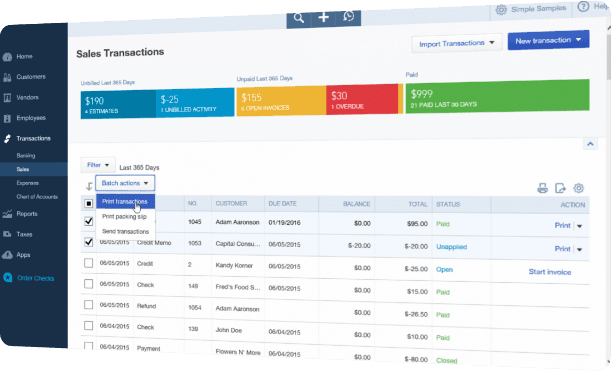611x372 pixels.
Task: Check the John Doe row checkbox
Action: pos(88,326)
